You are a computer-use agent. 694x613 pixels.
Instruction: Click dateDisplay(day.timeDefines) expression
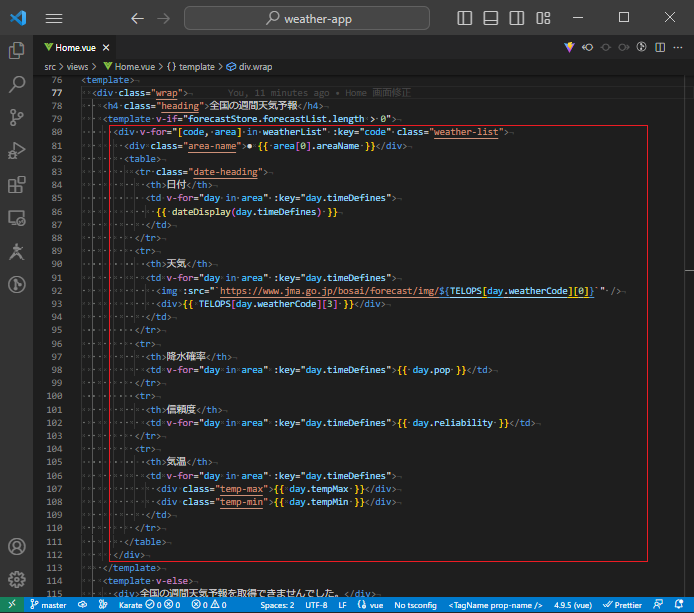[x=247, y=212]
